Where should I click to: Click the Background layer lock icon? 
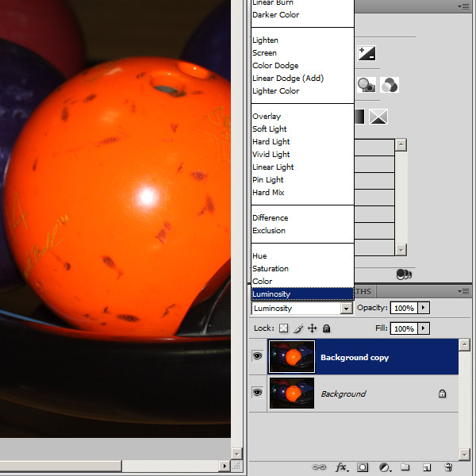pos(443,393)
